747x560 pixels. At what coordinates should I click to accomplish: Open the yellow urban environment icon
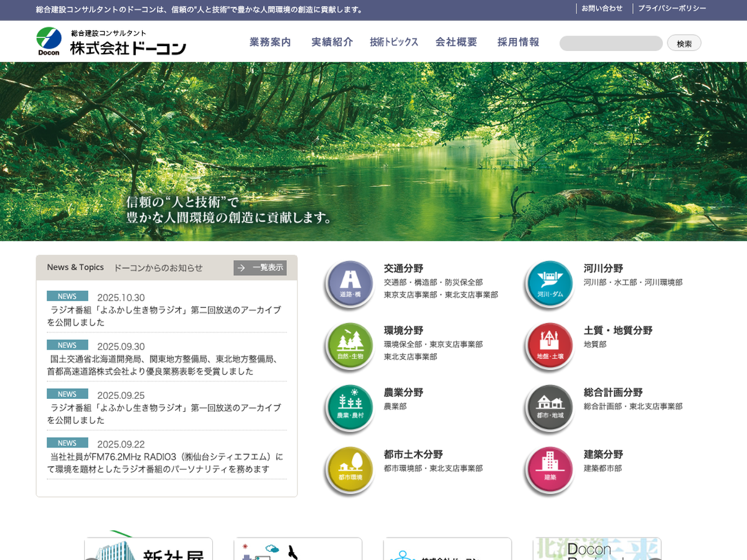pos(350,470)
